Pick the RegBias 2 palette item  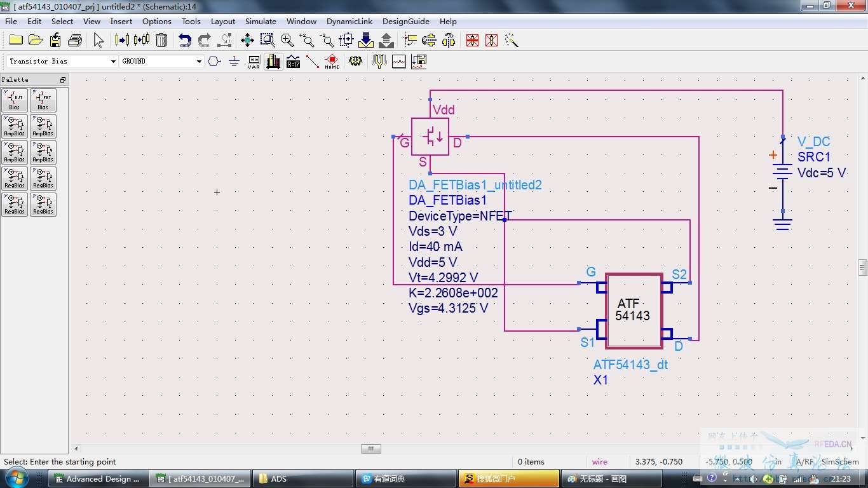point(43,179)
